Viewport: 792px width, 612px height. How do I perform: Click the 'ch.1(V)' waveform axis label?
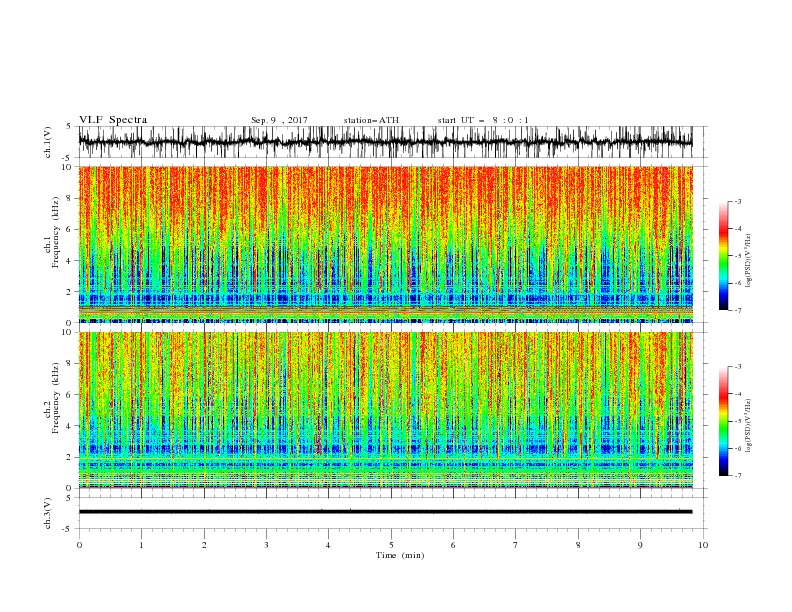(48, 142)
